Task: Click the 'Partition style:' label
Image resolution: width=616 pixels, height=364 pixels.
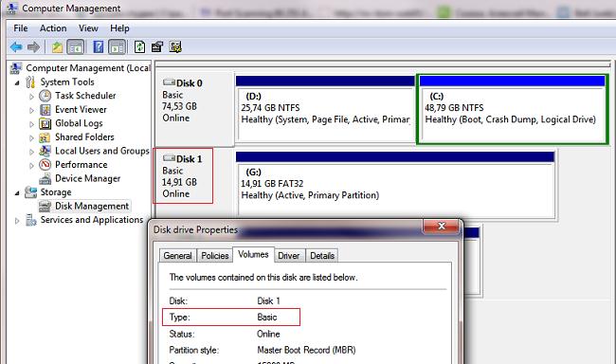Action: click(193, 350)
